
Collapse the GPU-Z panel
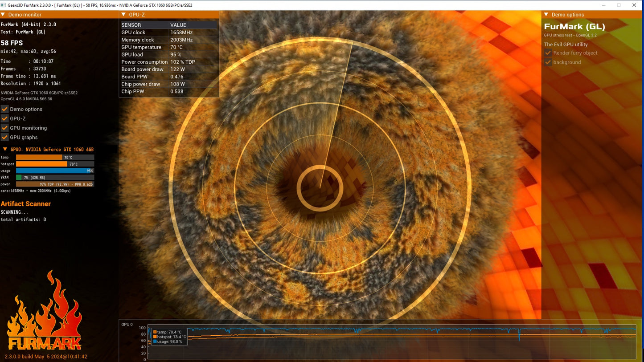(123, 15)
